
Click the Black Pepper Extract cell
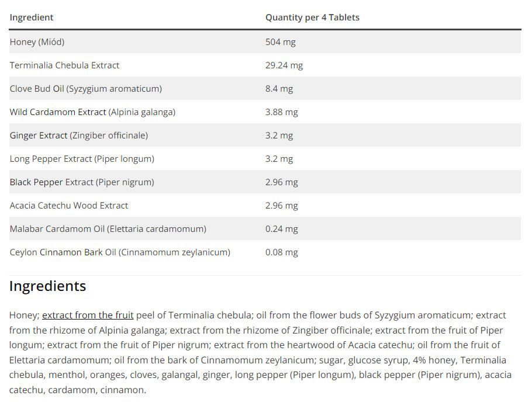pyautogui.click(x=82, y=182)
